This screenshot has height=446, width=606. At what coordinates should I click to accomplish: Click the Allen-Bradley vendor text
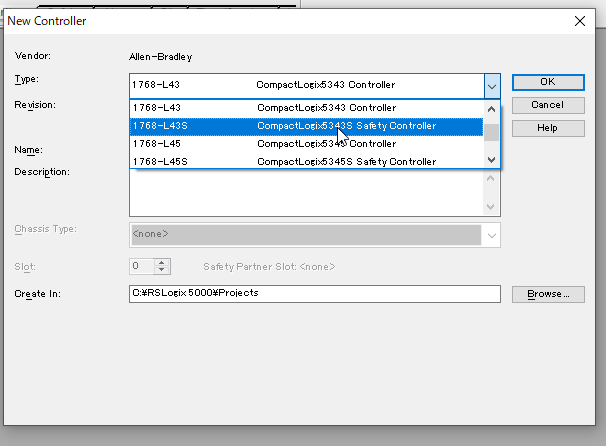tap(160, 57)
